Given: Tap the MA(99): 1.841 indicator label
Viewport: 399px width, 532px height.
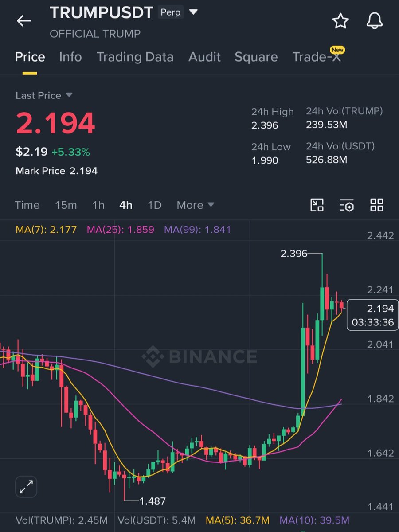Looking at the screenshot, I should point(197,230).
